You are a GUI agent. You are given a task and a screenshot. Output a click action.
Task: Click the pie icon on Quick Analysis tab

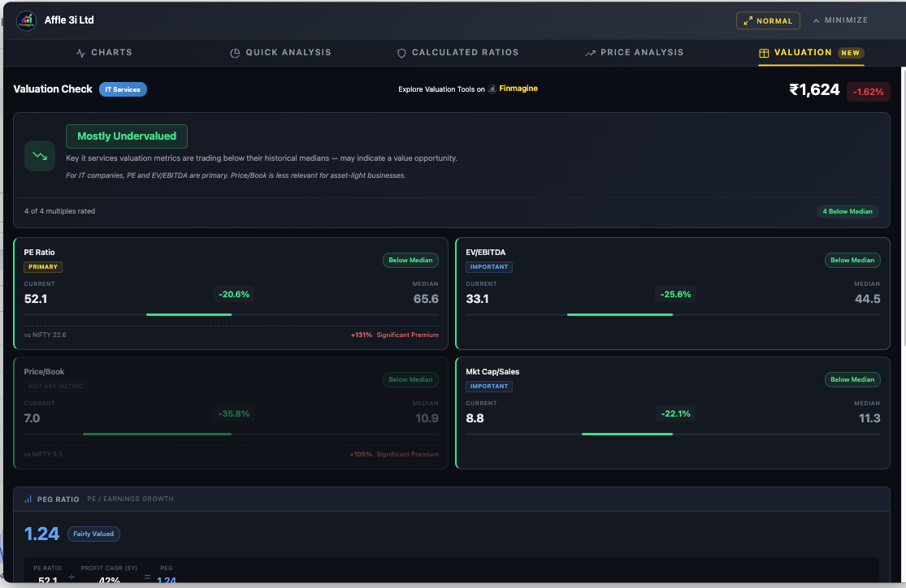(236, 53)
